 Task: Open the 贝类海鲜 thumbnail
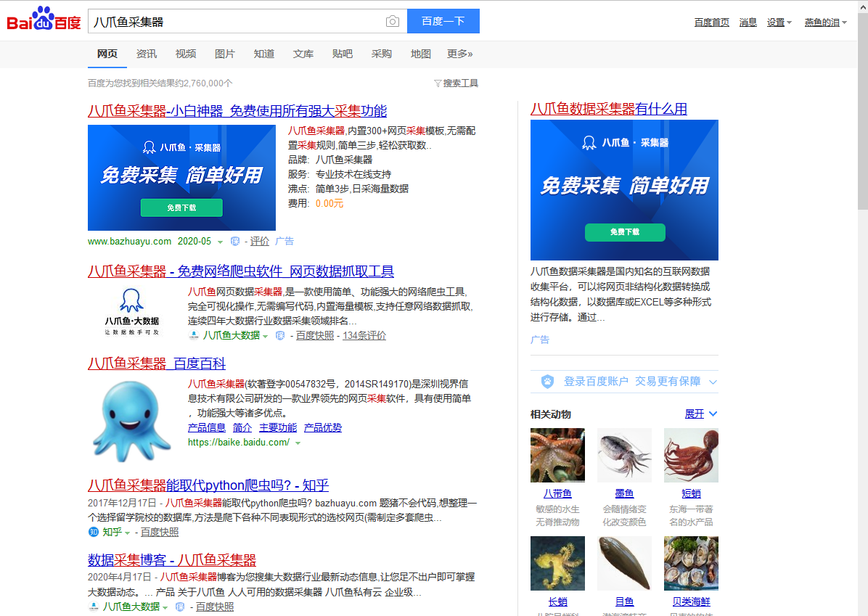(691, 564)
